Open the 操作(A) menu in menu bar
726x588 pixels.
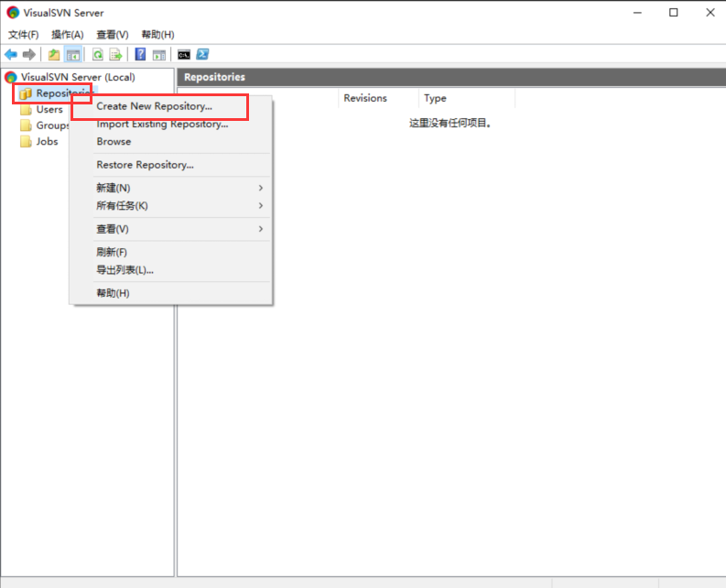[x=67, y=35]
